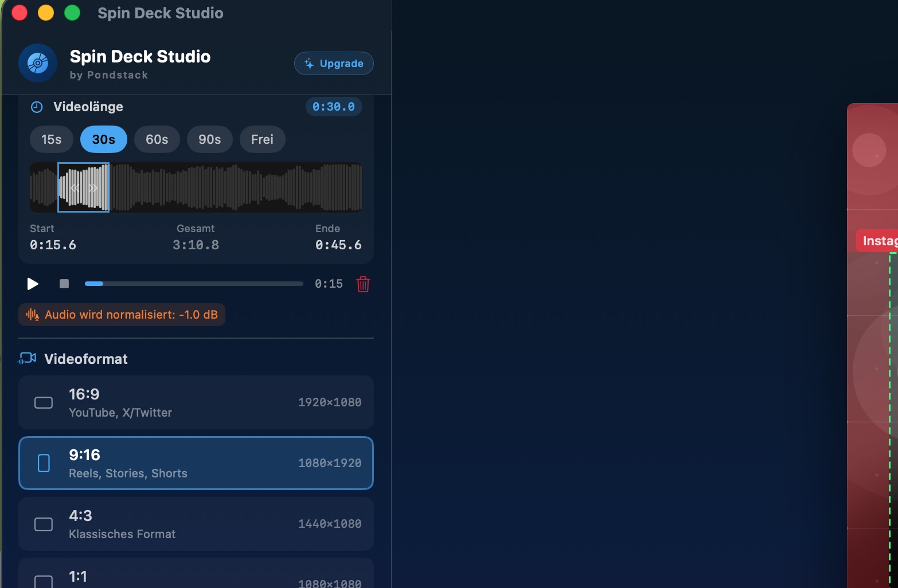Select the 15s length preset

(52, 139)
